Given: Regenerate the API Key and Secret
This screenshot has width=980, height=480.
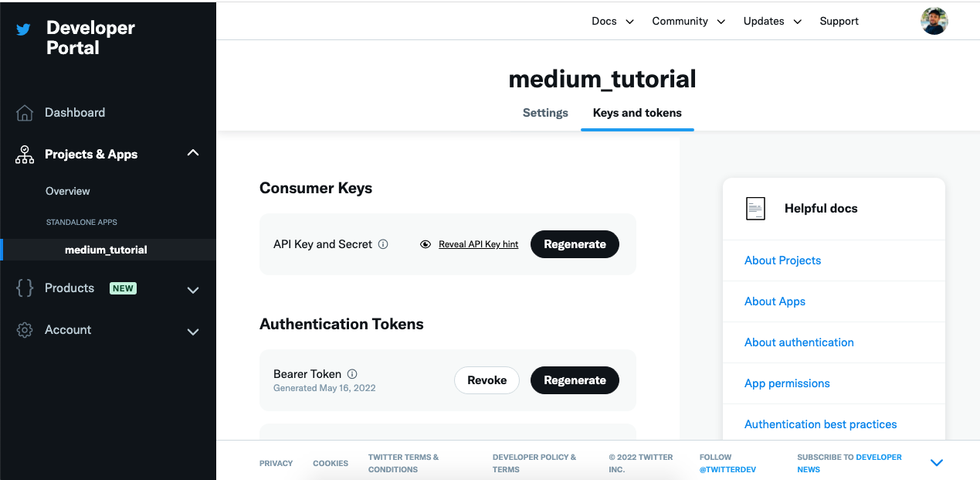Looking at the screenshot, I should (575, 244).
